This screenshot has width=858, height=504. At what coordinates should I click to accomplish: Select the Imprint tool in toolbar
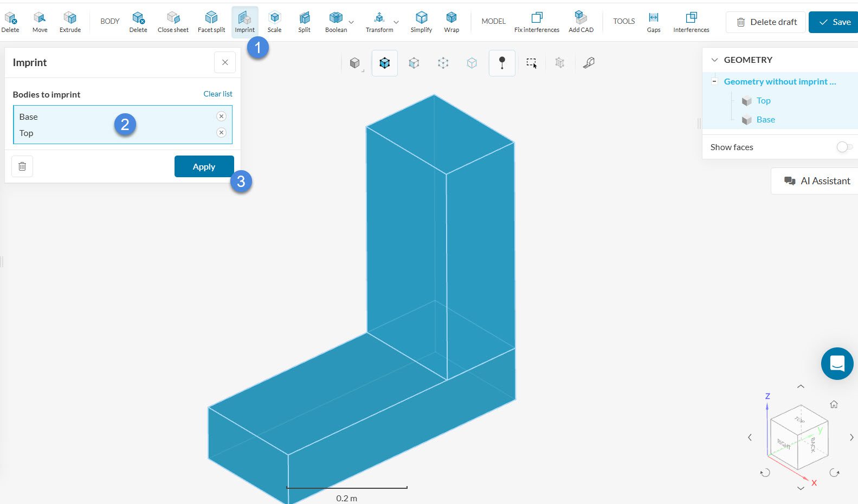point(244,22)
